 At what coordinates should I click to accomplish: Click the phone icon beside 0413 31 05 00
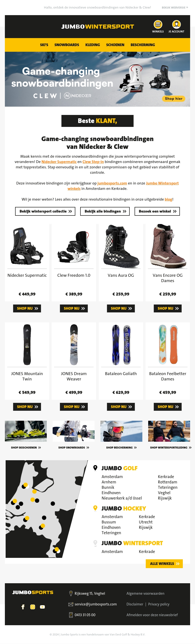71,615
